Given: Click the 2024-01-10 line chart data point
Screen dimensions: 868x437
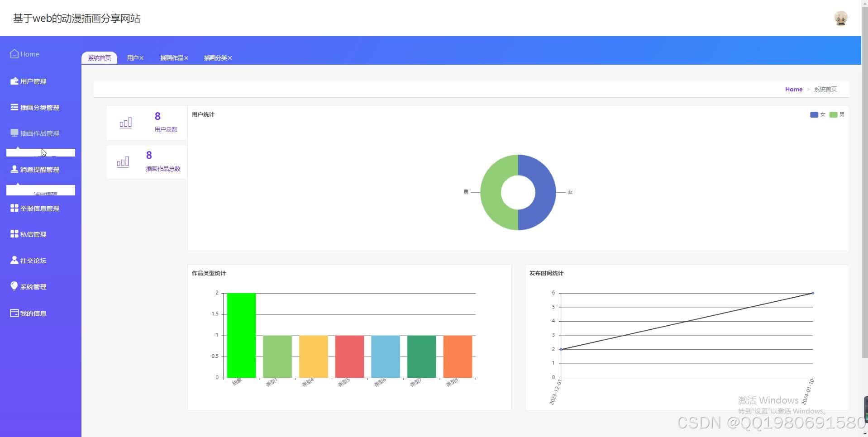Looking at the screenshot, I should tap(813, 293).
